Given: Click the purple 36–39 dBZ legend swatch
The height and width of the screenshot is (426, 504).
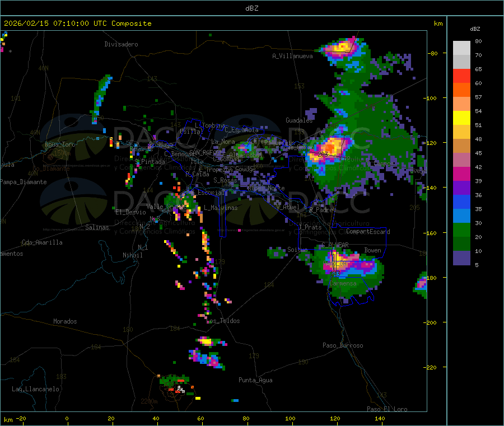Looking at the screenshot, I should pos(461,188).
